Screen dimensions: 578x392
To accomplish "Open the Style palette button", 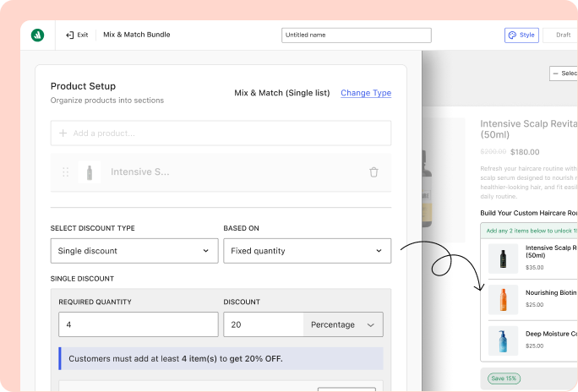I will coord(521,35).
